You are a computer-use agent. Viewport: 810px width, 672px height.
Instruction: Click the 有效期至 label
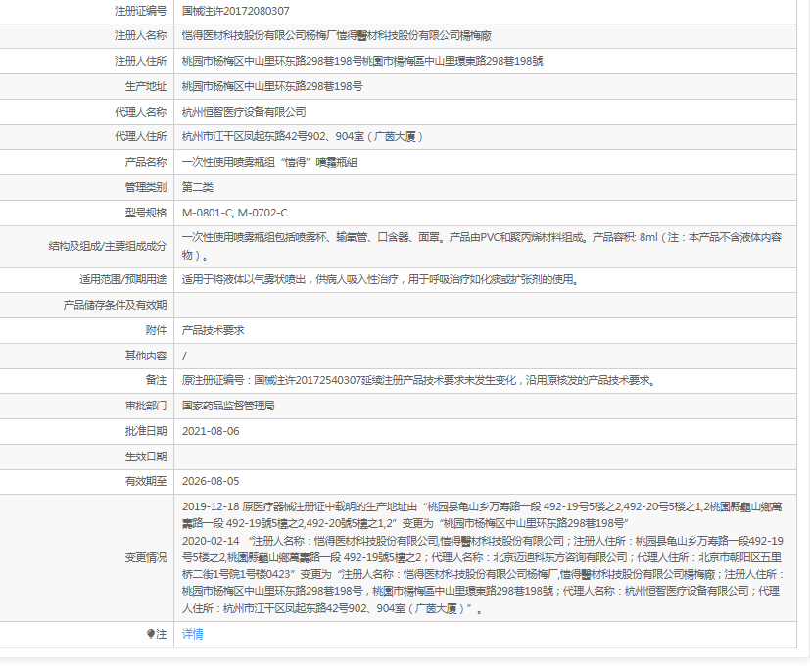click(146, 481)
